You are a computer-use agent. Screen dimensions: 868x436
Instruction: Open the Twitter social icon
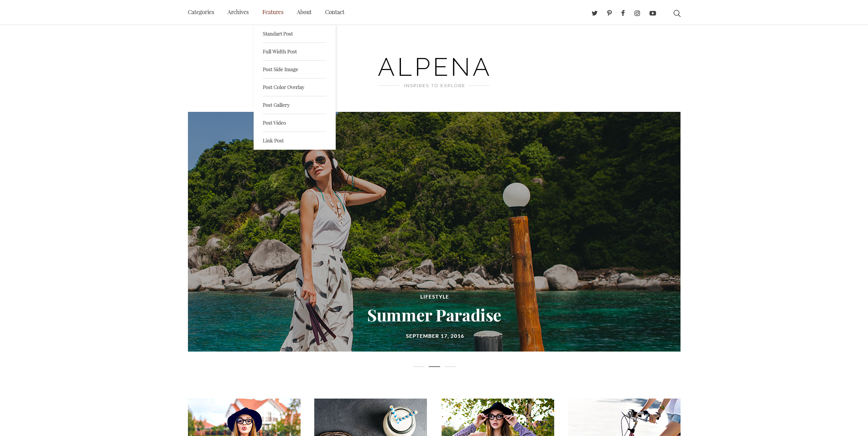tap(594, 13)
